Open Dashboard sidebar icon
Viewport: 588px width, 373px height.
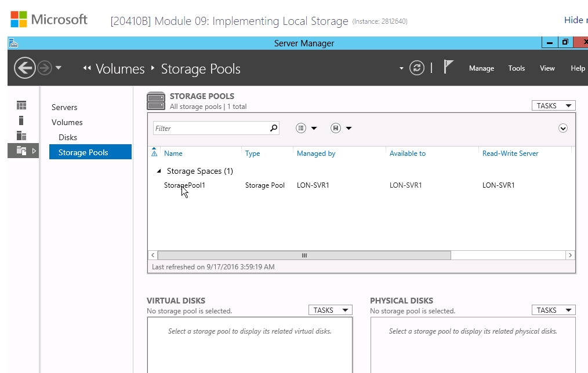[x=21, y=105]
